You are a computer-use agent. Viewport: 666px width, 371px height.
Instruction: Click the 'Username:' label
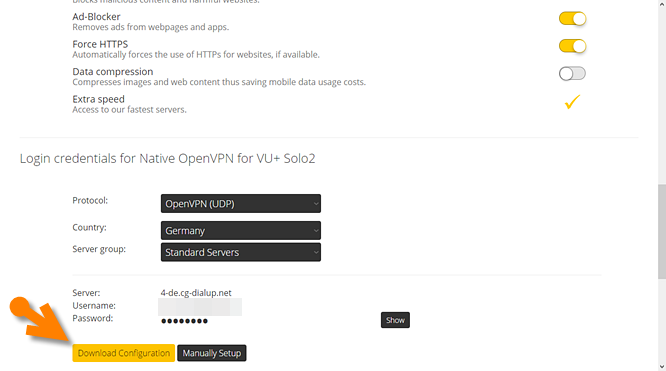click(94, 306)
